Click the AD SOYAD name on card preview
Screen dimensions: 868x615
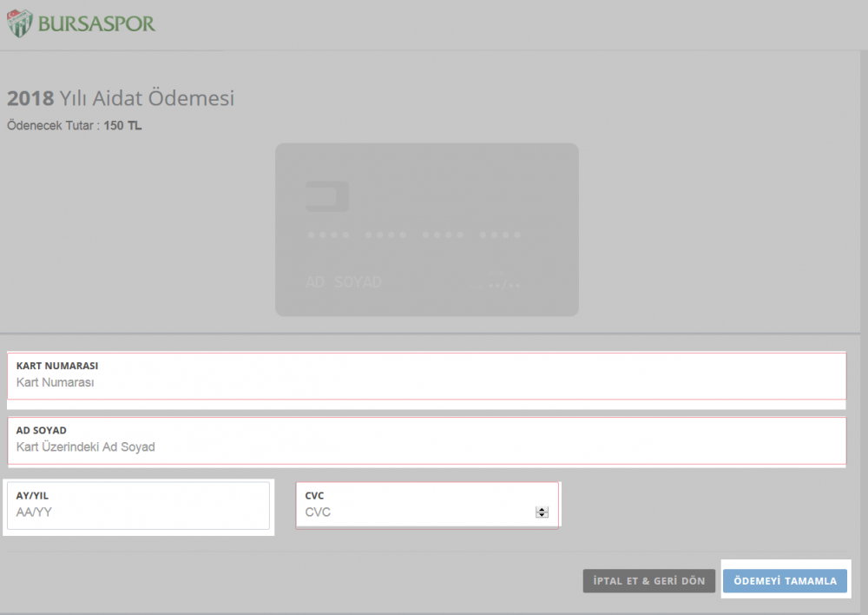tap(344, 282)
